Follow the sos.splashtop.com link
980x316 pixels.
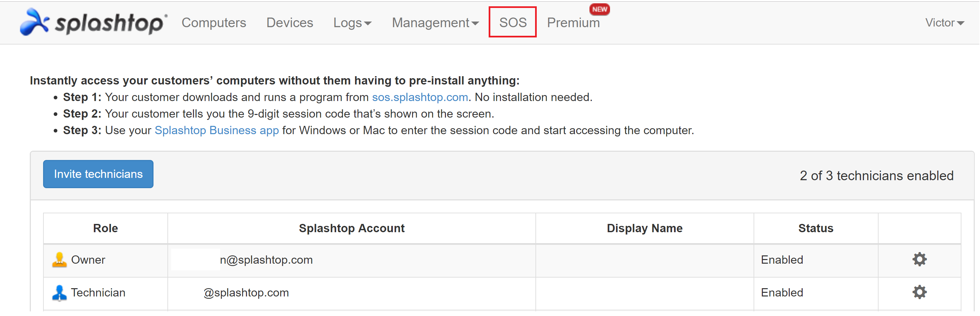click(420, 97)
